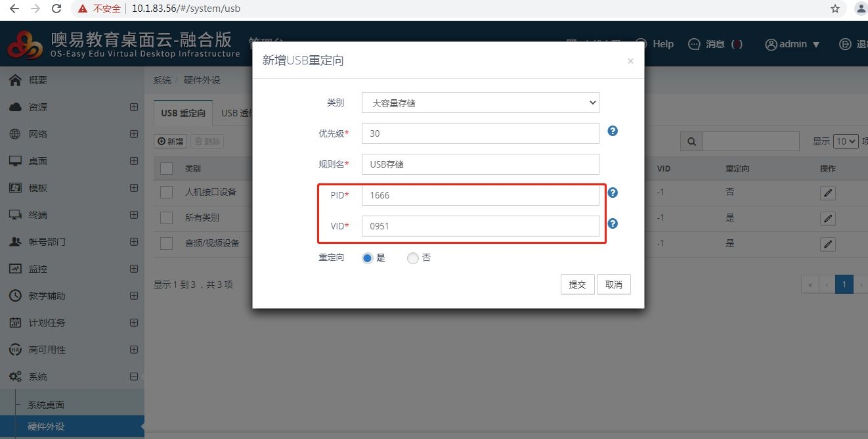Click the help icon beside the priority field
This screenshot has height=439, width=868.
pos(613,131)
